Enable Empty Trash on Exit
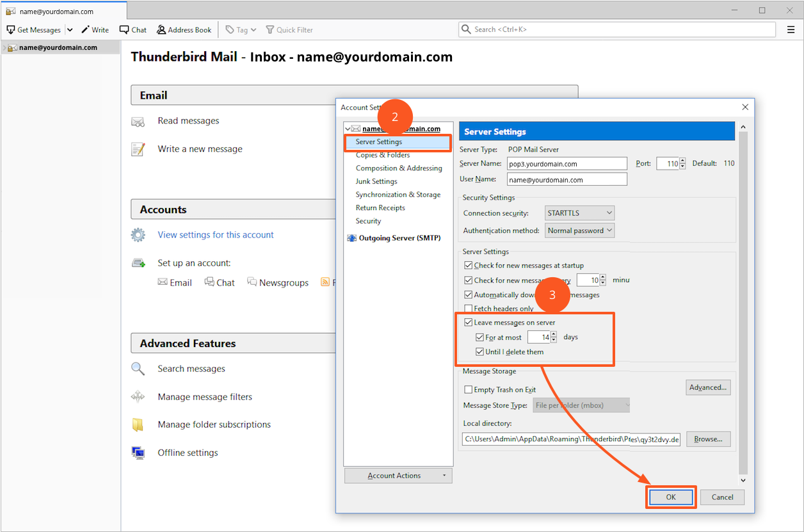The width and height of the screenshot is (804, 532). click(469, 390)
